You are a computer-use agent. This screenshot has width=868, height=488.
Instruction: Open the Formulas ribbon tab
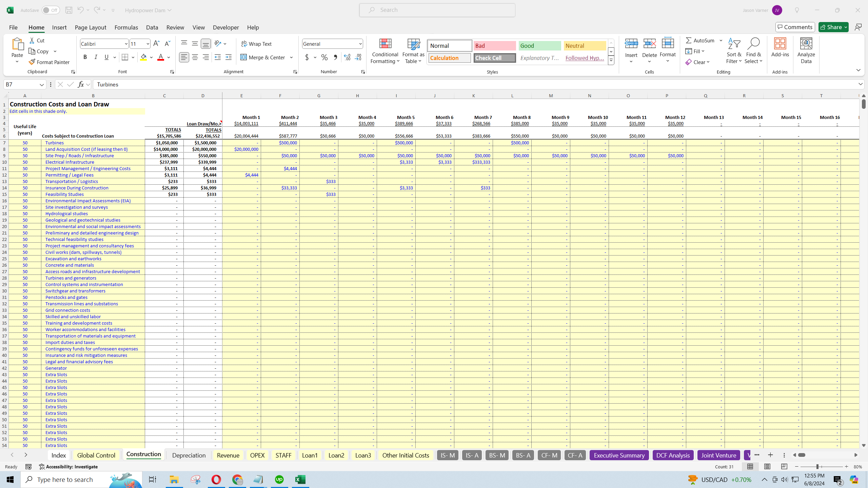coord(126,27)
